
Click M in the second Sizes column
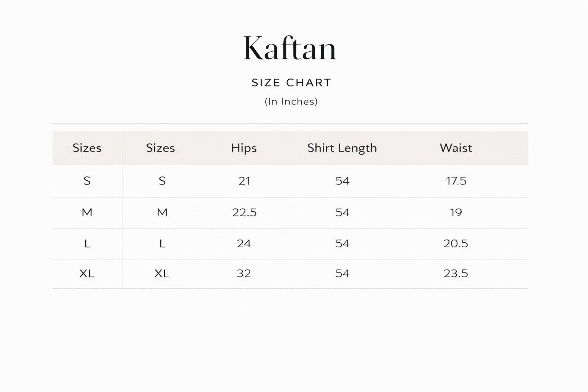tap(162, 212)
